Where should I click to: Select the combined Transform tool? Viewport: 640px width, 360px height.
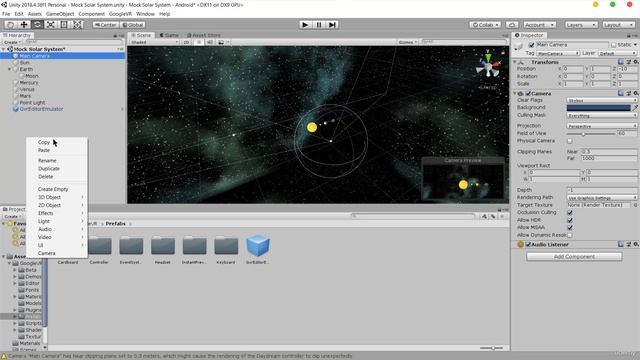[x=77, y=24]
